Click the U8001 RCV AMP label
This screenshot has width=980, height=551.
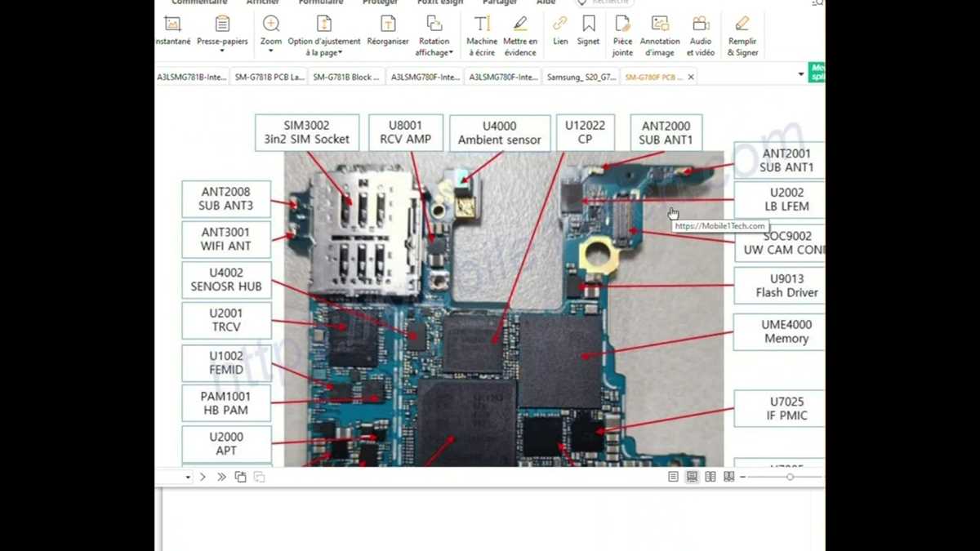click(406, 132)
